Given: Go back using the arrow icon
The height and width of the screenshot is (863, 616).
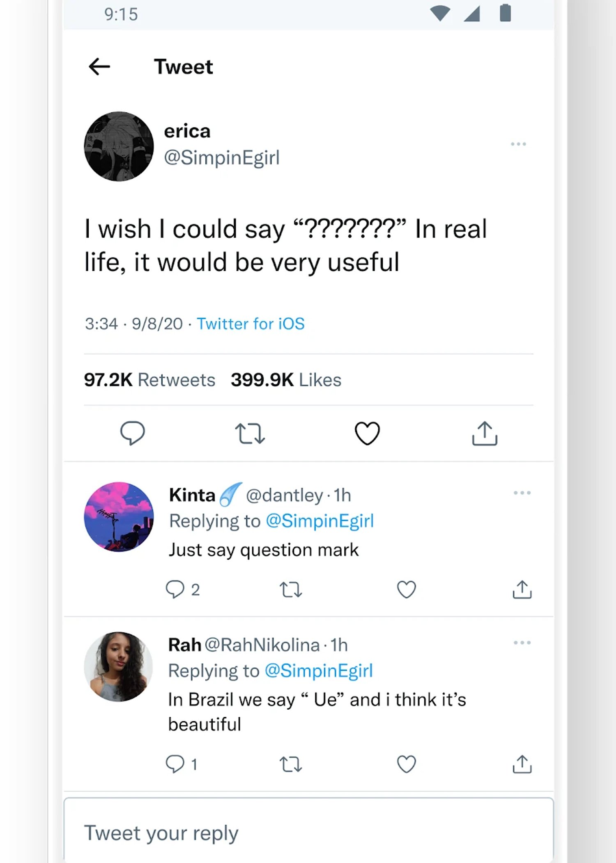Looking at the screenshot, I should point(99,67).
